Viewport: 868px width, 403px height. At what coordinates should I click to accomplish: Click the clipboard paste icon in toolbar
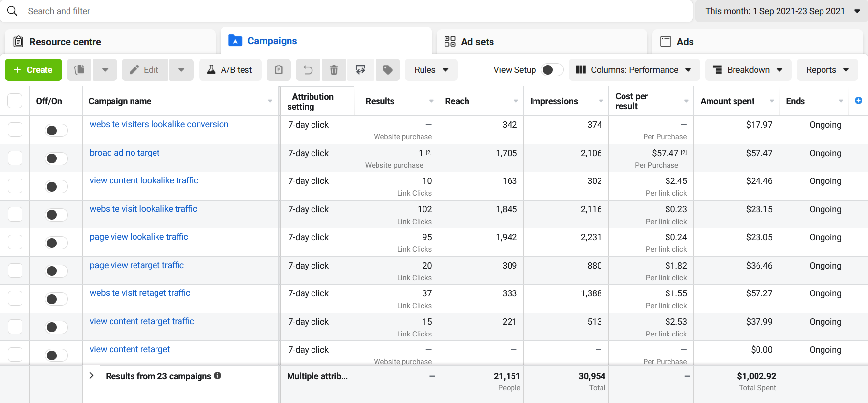coord(279,70)
